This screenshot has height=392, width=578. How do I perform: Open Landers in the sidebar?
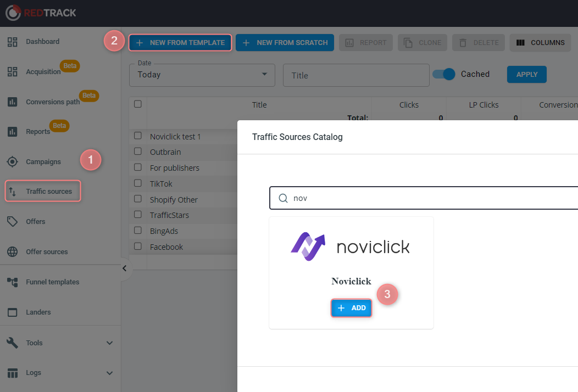point(38,312)
